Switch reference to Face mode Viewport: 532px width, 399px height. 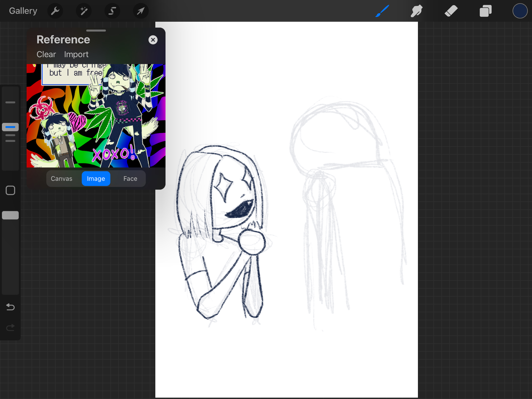click(x=130, y=178)
